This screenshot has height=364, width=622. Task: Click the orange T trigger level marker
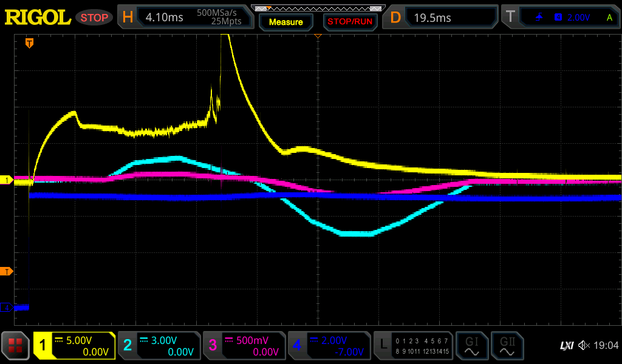pos(7,271)
